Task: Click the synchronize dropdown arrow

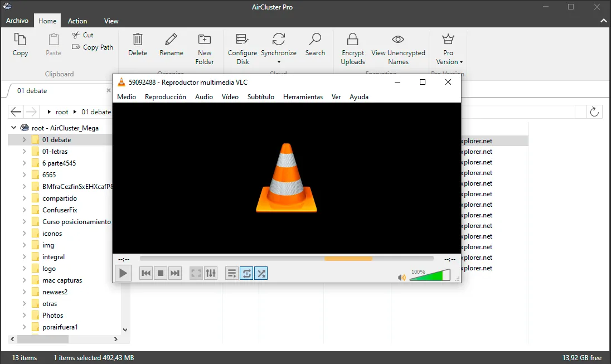Action: 279,62
